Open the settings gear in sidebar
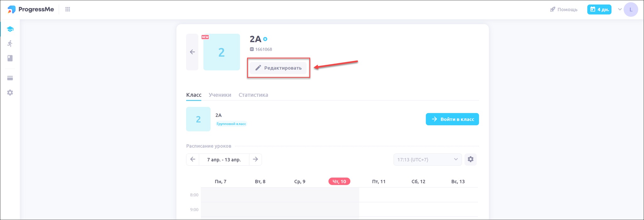Image resolution: width=644 pixels, height=220 pixels. 10,93
